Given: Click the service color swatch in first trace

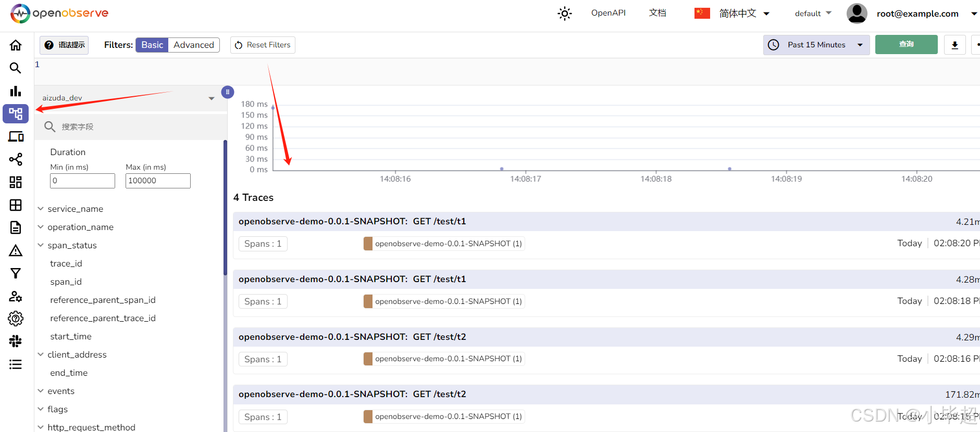Looking at the screenshot, I should [368, 244].
